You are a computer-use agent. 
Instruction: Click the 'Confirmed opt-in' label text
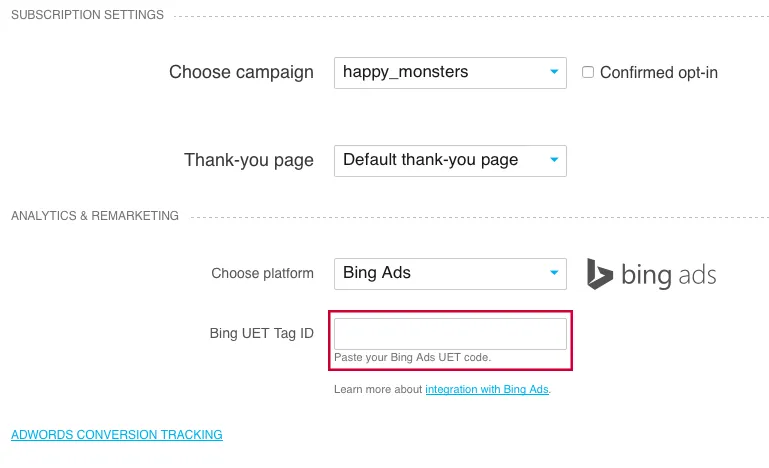[659, 73]
